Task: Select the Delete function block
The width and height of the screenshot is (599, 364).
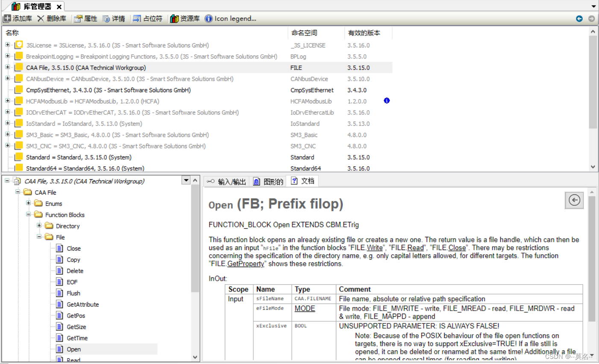Action: coord(75,271)
